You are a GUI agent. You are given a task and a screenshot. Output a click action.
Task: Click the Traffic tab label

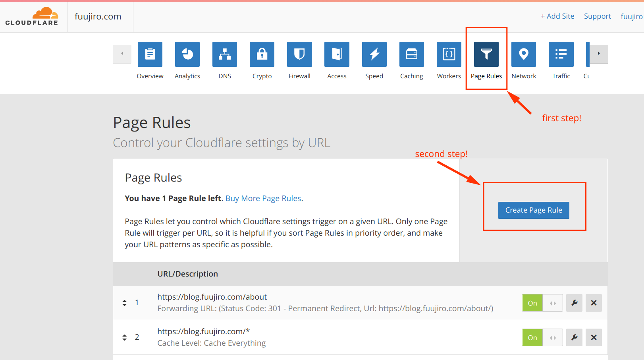coord(561,76)
